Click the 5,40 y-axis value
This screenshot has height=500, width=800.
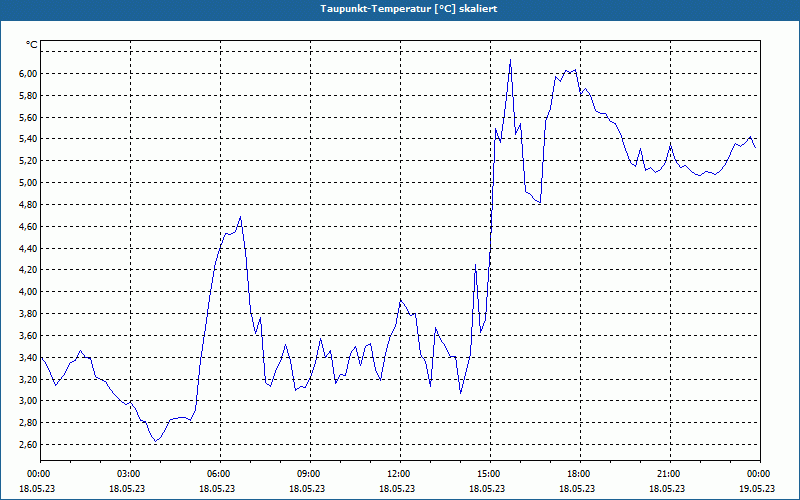click(x=29, y=139)
